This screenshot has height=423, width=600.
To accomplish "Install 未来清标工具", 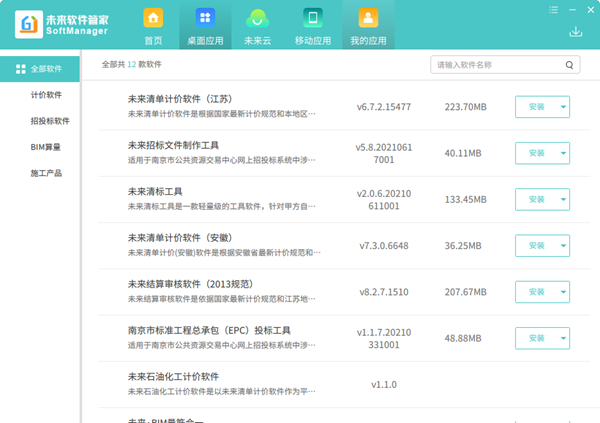I will pos(536,199).
